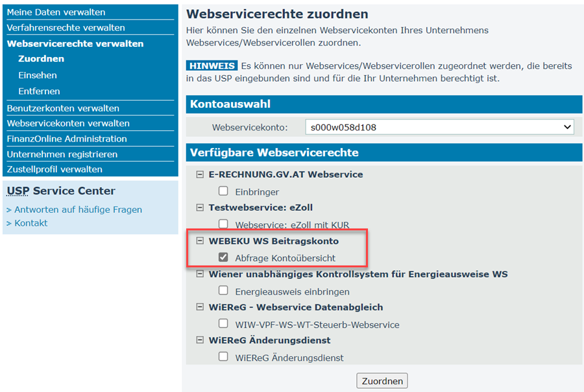The image size is (584, 392).
Task: Enable the Einbringer checkbox
Action: [223, 191]
